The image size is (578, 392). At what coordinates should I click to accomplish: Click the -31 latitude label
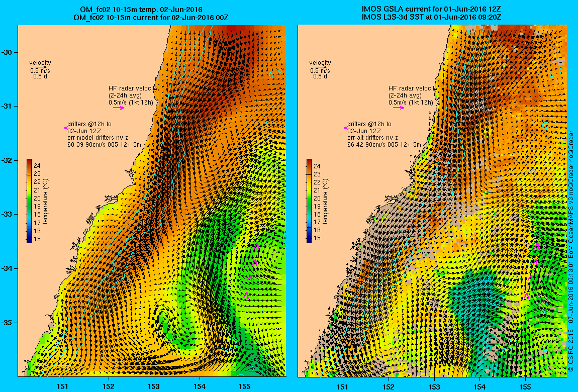point(7,107)
